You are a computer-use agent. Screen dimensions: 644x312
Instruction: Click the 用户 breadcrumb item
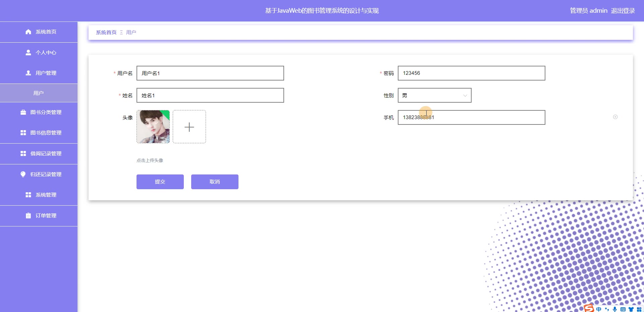click(x=131, y=33)
